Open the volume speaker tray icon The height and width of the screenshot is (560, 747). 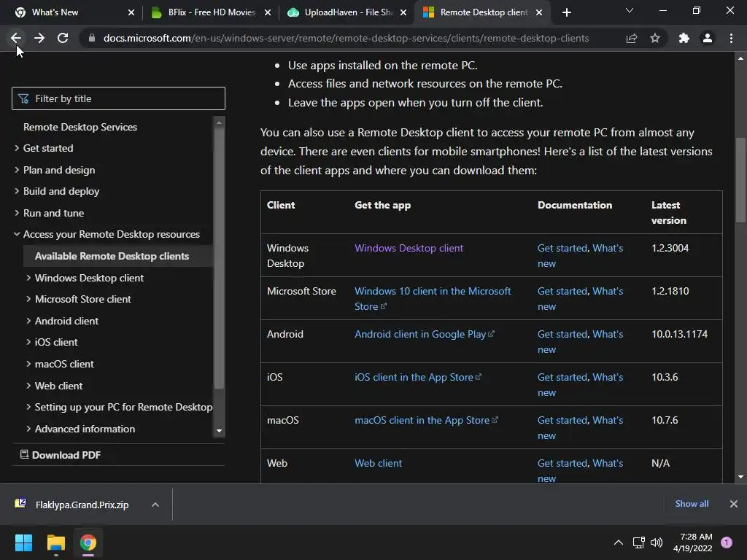pos(657,542)
